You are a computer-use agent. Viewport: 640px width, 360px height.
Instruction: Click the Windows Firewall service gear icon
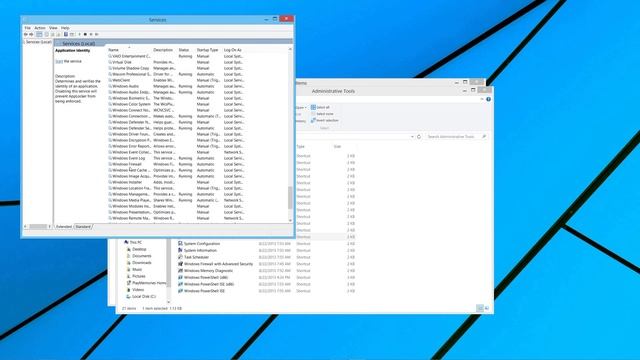(x=110, y=164)
